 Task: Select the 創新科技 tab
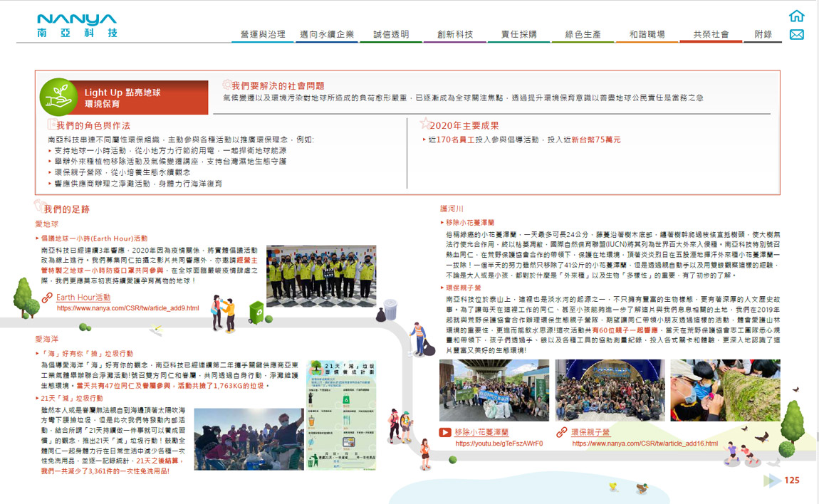455,34
